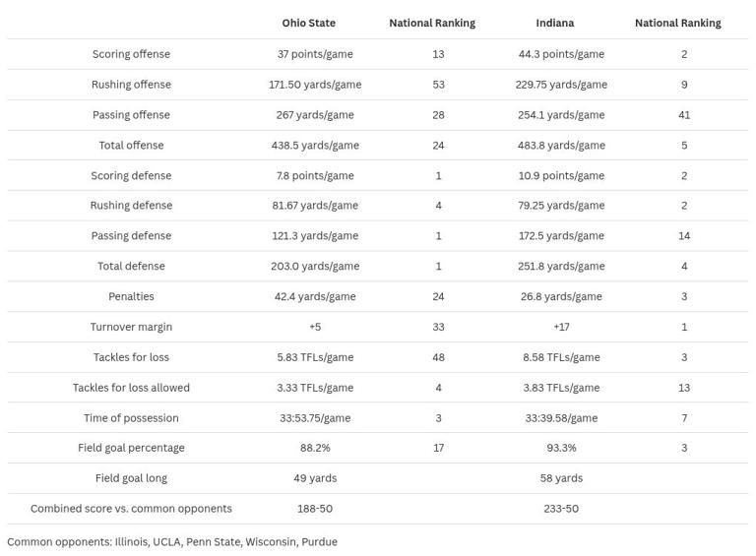The height and width of the screenshot is (556, 756).
Task: Click the Passing offense row label
Action: pyautogui.click(x=131, y=115)
